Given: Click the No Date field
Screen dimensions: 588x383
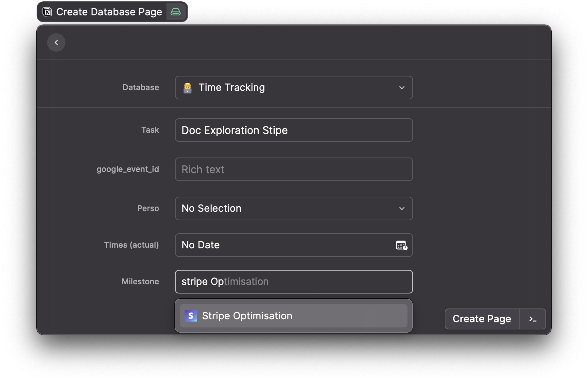Looking at the screenshot, I should tap(294, 245).
